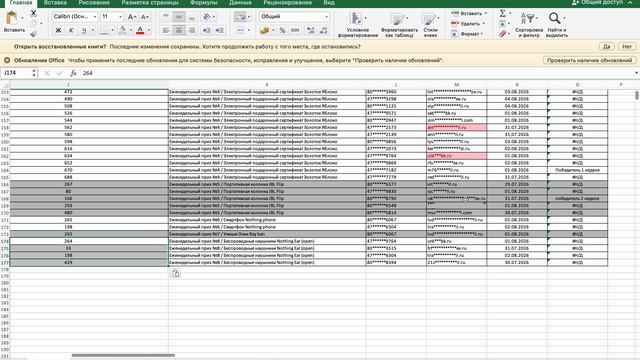The height and width of the screenshot is (360, 640).
Task: Decrease font size with small A icon
Action: tap(144, 17)
